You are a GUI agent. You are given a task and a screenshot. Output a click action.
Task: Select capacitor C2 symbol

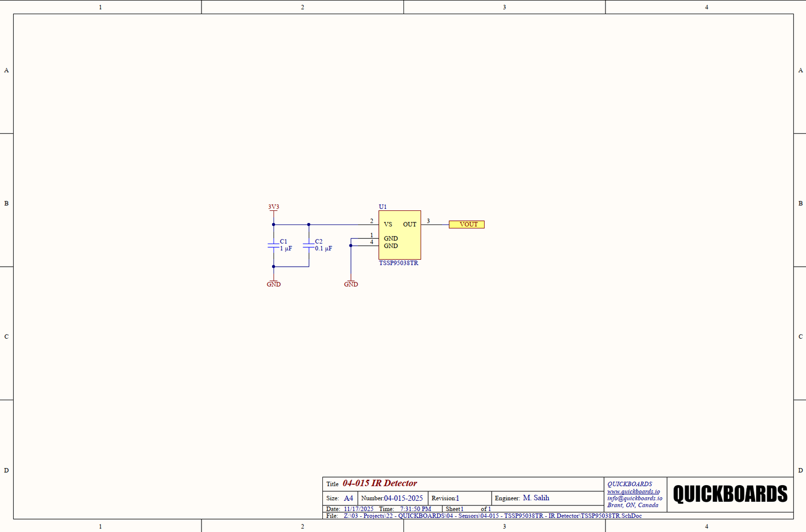[x=308, y=245]
